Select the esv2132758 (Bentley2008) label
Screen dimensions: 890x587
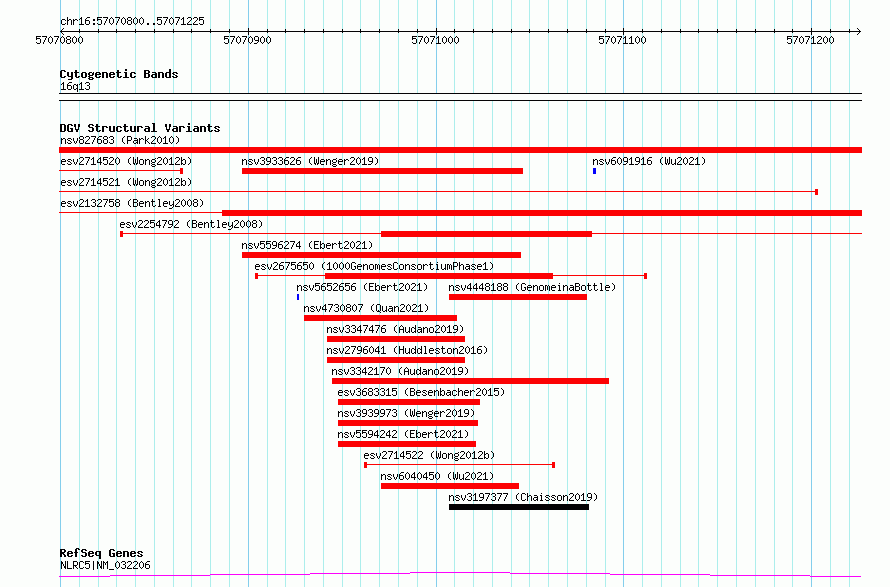click(132, 203)
